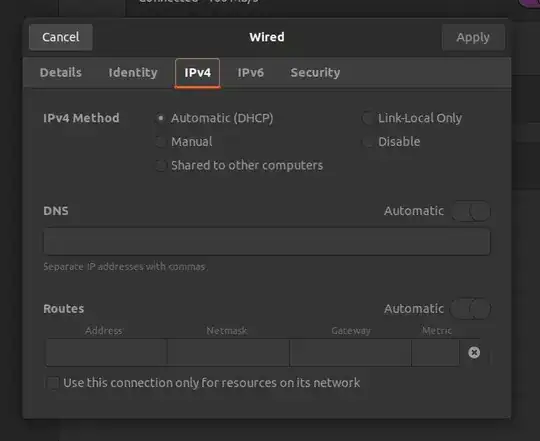Screen dimensions: 540x441
Task: Click the route Metric field
Action: point(435,353)
